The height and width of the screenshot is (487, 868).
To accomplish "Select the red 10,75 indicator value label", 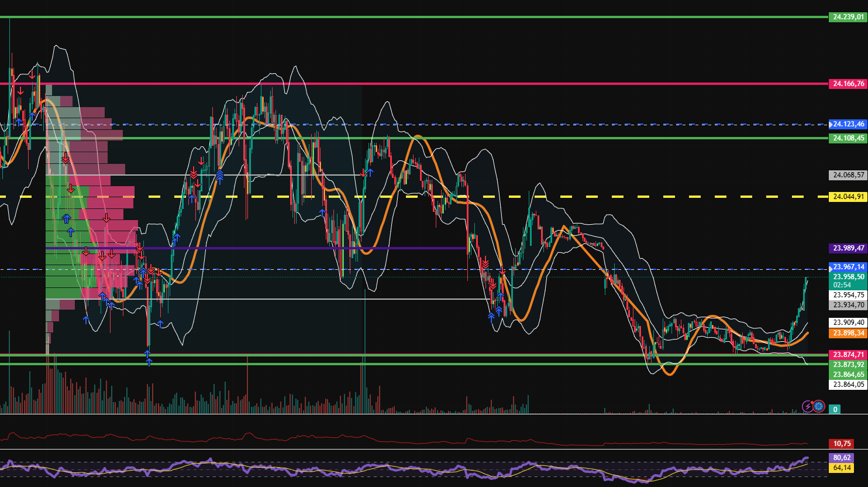I will pos(842,444).
